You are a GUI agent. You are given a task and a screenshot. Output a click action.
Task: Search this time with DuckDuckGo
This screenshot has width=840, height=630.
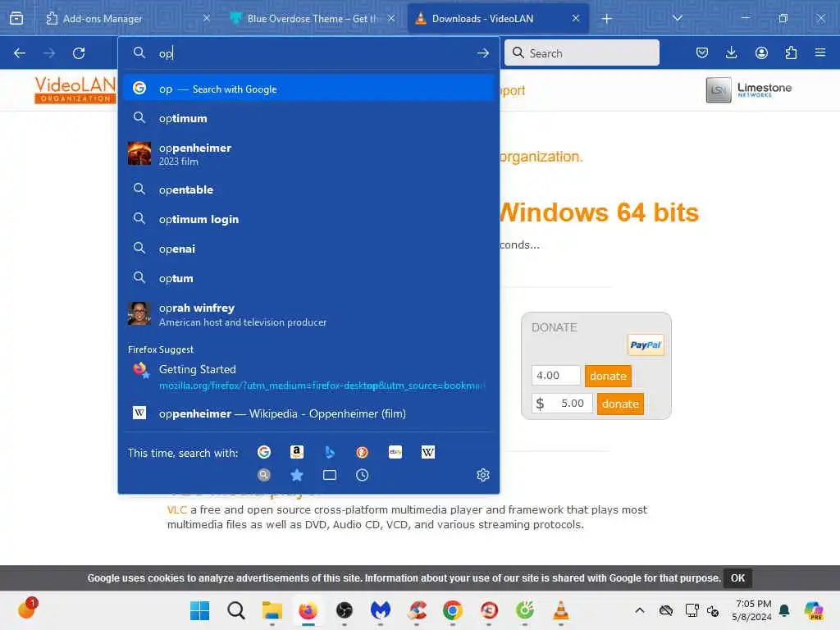(362, 452)
